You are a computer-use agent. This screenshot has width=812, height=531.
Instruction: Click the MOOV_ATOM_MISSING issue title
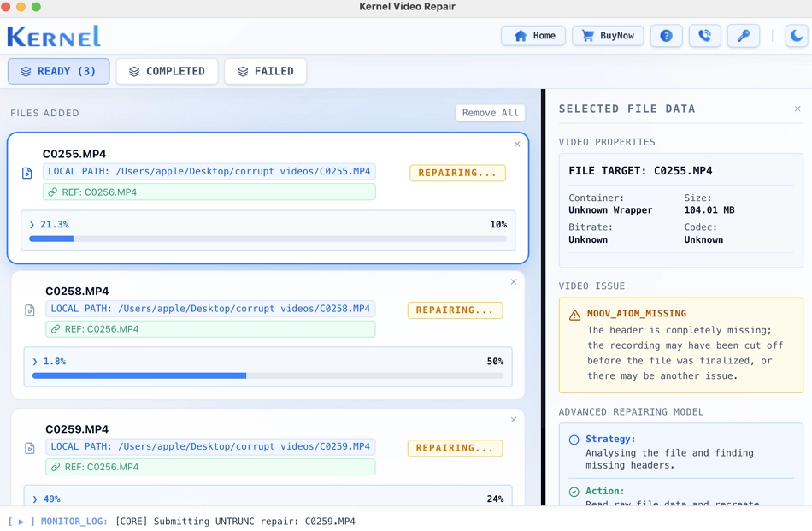(637, 314)
